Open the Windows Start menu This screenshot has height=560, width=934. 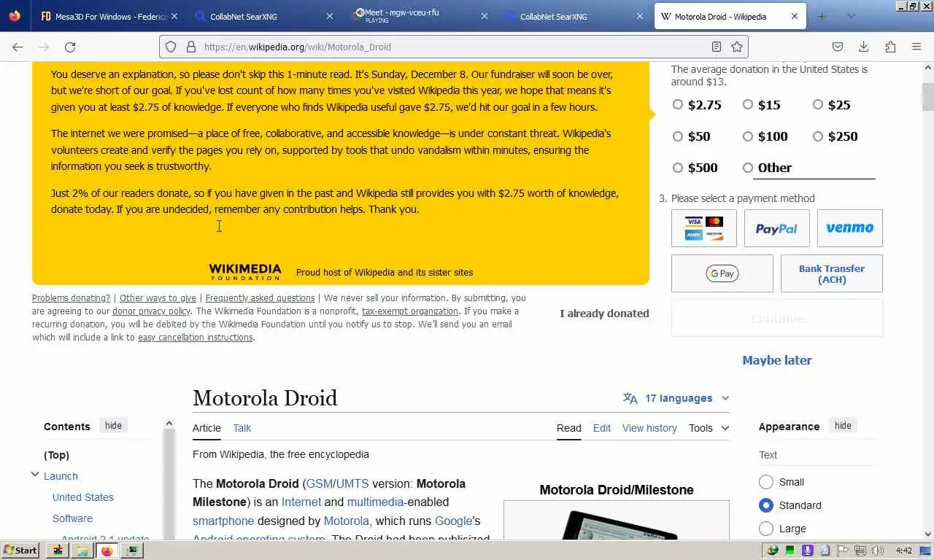coord(20,551)
